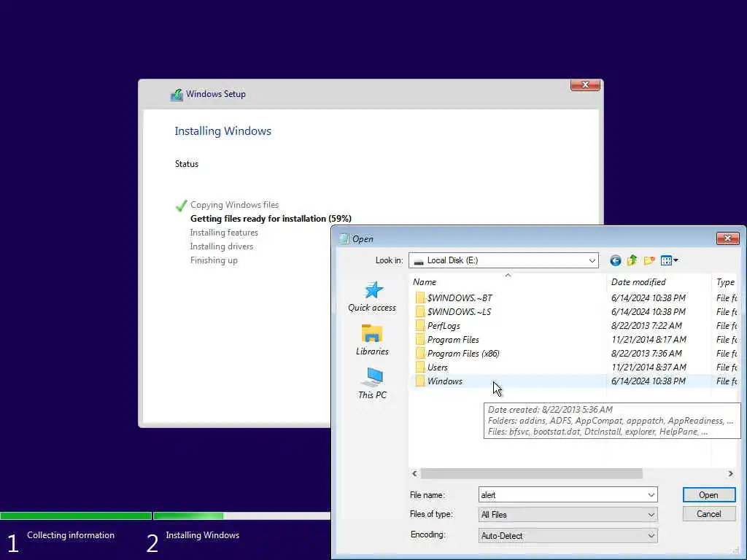Screen dimensions: 747x560
Task: Click the Open button
Action: pyautogui.click(x=709, y=495)
